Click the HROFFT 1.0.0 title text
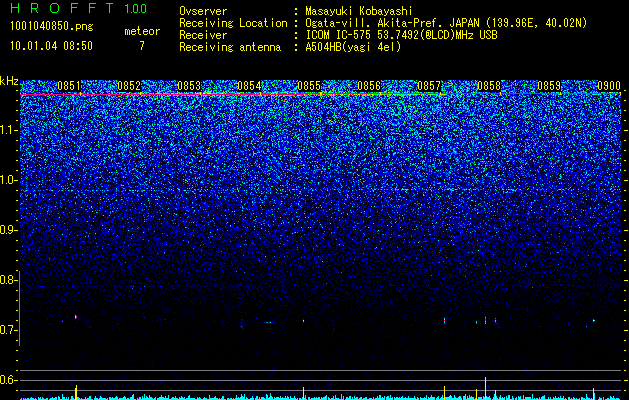The image size is (629, 400). pos(79,8)
